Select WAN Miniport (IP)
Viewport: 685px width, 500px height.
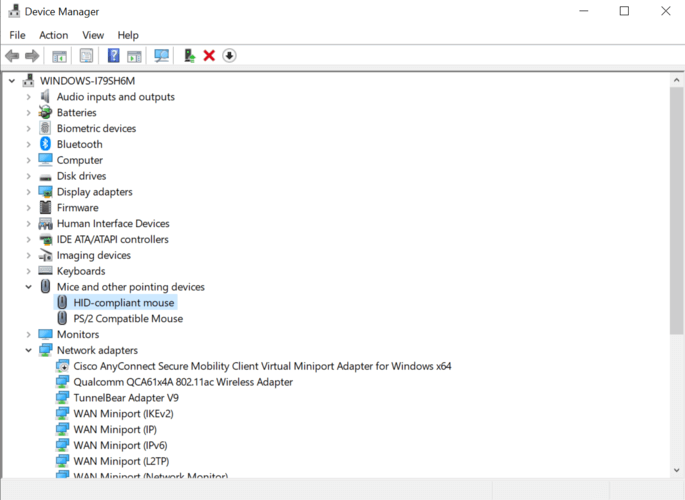click(115, 429)
